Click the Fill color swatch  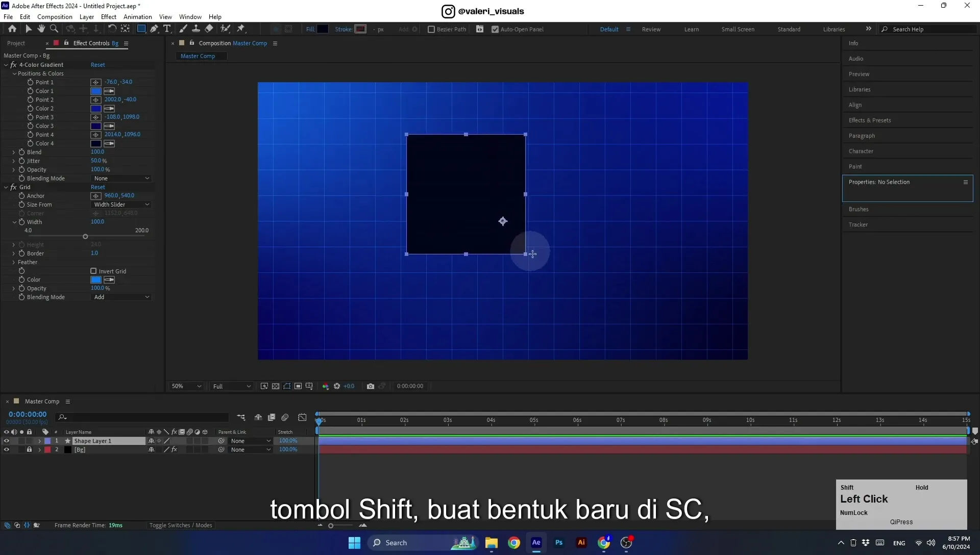click(323, 29)
